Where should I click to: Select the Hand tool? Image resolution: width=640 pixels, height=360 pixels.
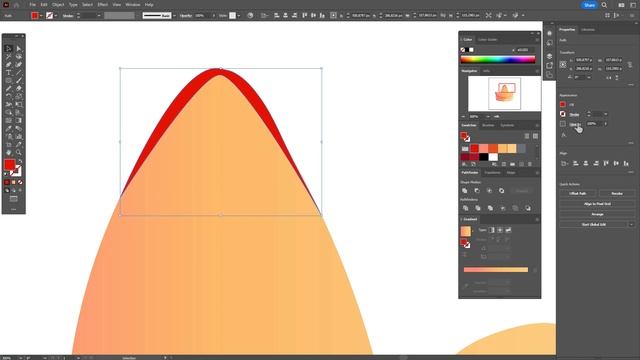point(9,152)
